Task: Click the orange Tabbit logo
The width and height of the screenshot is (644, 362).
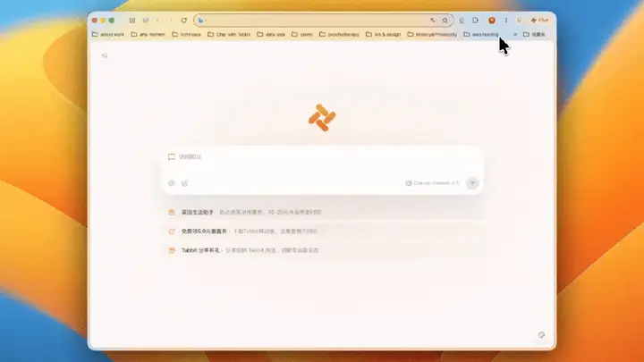Action: click(322, 118)
